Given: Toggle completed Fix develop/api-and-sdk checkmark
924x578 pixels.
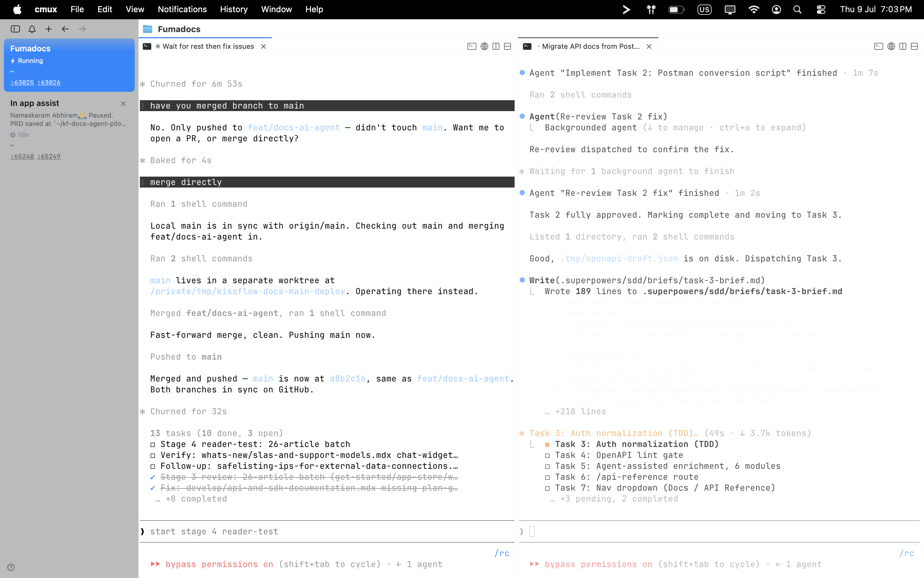Looking at the screenshot, I should 153,488.
